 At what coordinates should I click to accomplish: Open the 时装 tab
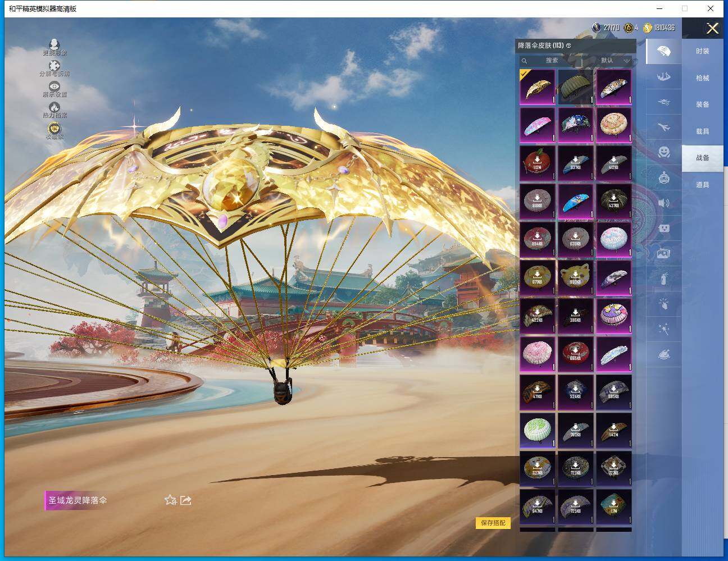(x=703, y=51)
